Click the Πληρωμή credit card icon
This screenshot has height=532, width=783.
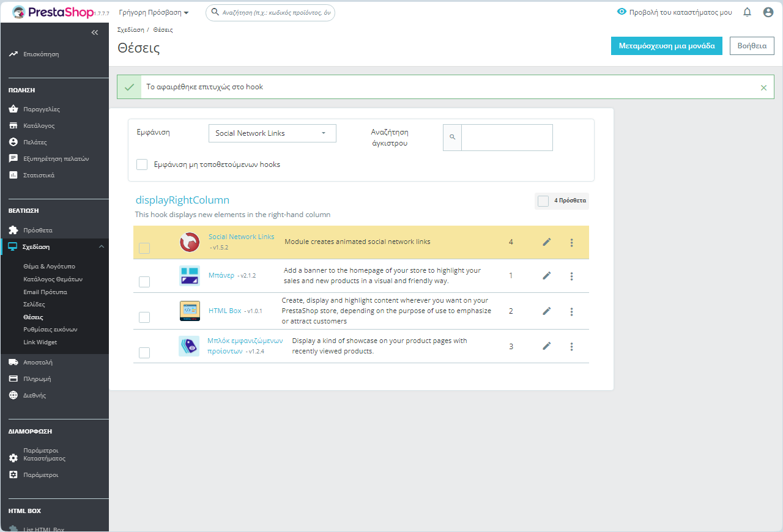(x=13, y=379)
